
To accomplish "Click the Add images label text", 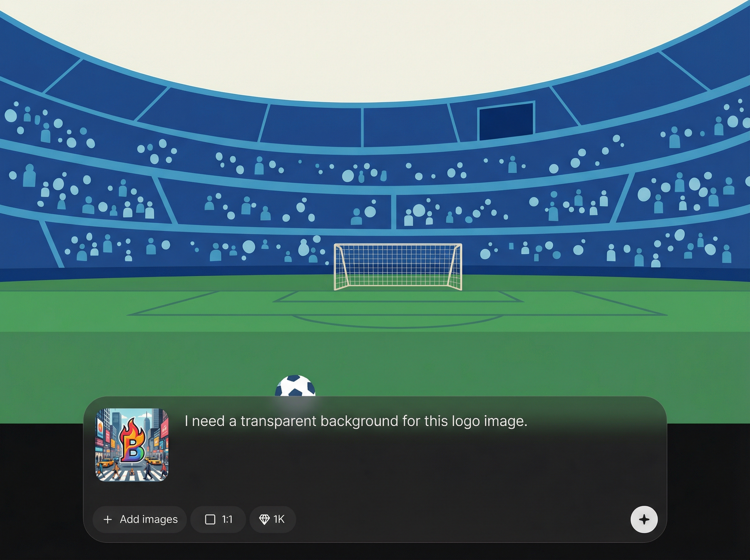I will pyautogui.click(x=149, y=519).
